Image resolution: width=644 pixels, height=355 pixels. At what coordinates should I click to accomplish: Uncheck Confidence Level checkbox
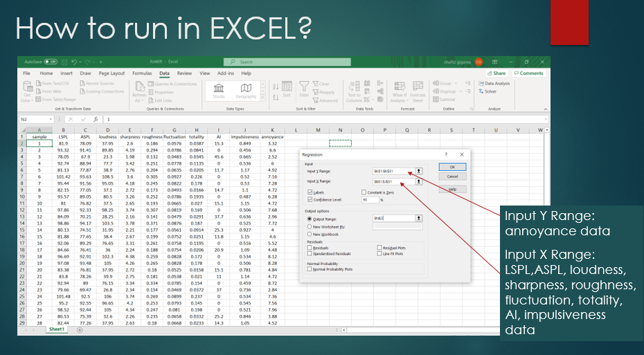coord(310,199)
